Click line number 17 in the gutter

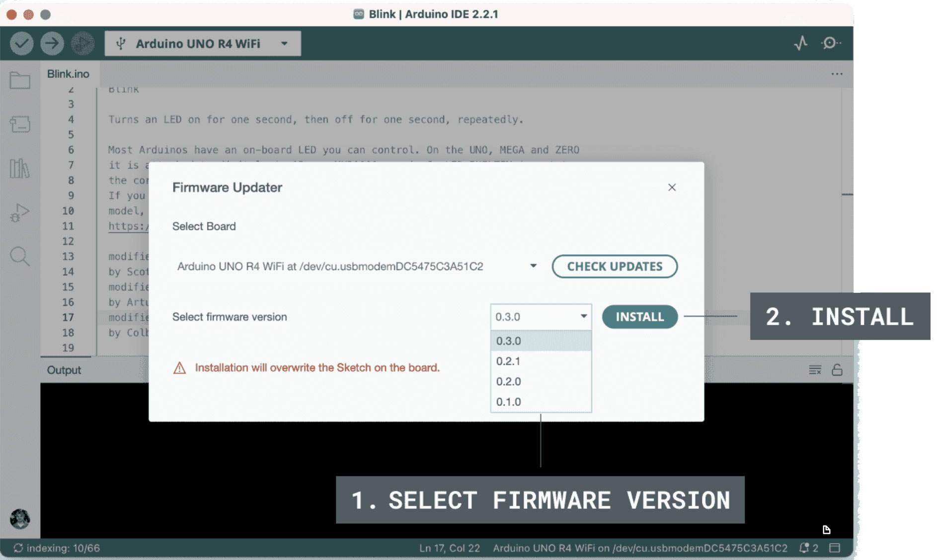(x=68, y=317)
